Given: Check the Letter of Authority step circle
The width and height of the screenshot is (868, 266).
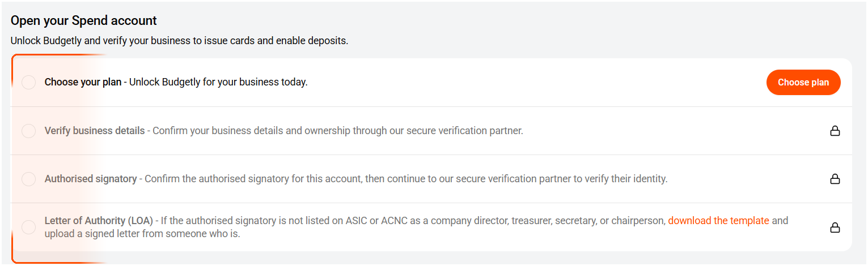Looking at the screenshot, I should click(28, 227).
